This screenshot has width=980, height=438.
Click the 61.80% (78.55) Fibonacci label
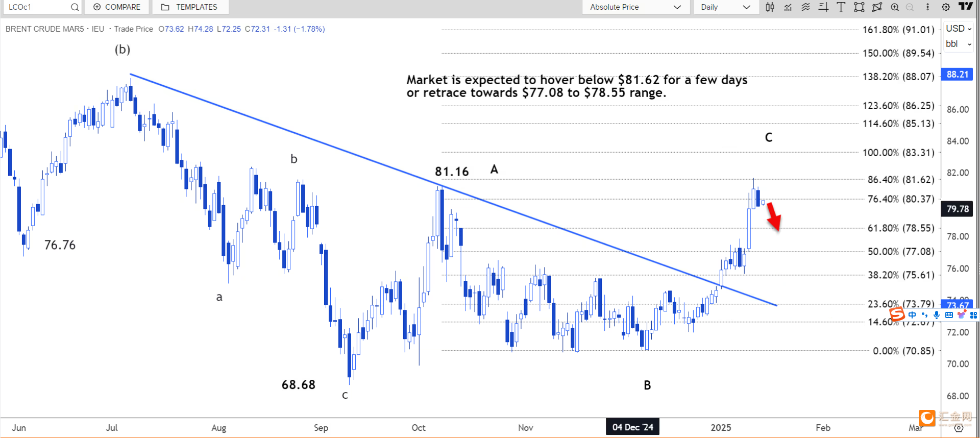(x=901, y=228)
